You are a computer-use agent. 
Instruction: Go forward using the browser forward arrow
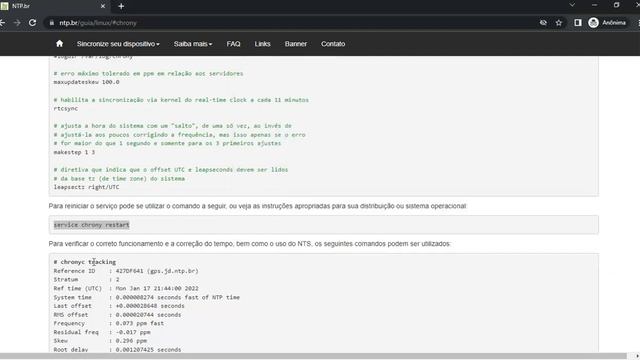point(17,23)
